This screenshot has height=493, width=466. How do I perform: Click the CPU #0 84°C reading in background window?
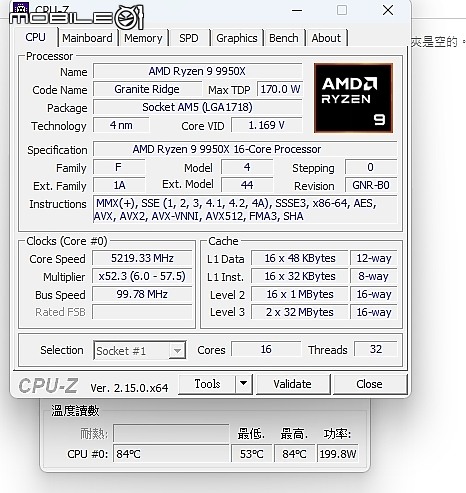click(x=171, y=454)
